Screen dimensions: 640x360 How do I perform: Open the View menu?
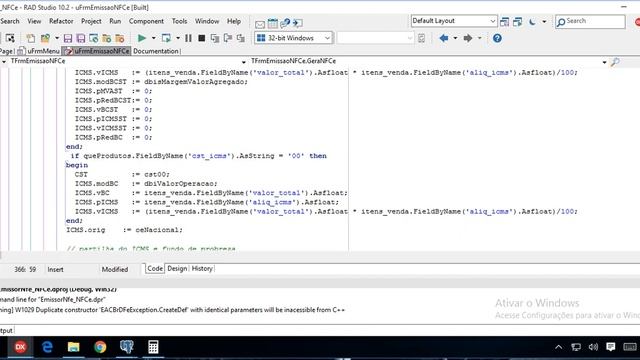click(34, 21)
